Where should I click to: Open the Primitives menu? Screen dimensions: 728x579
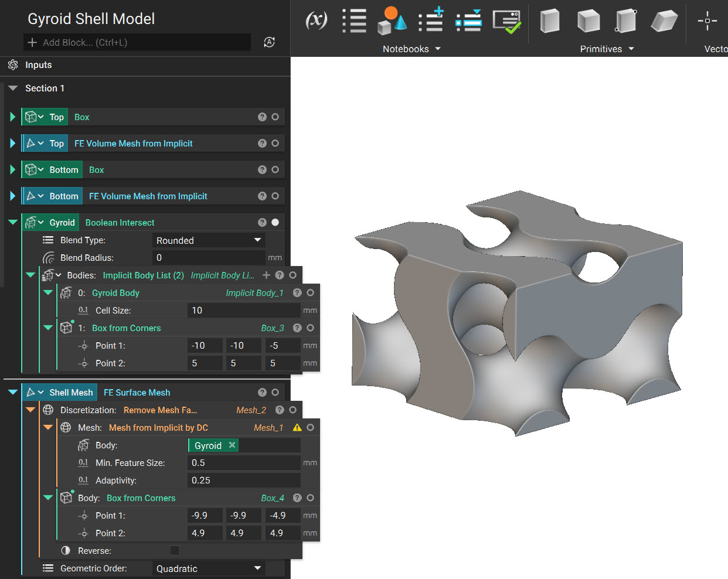(607, 49)
